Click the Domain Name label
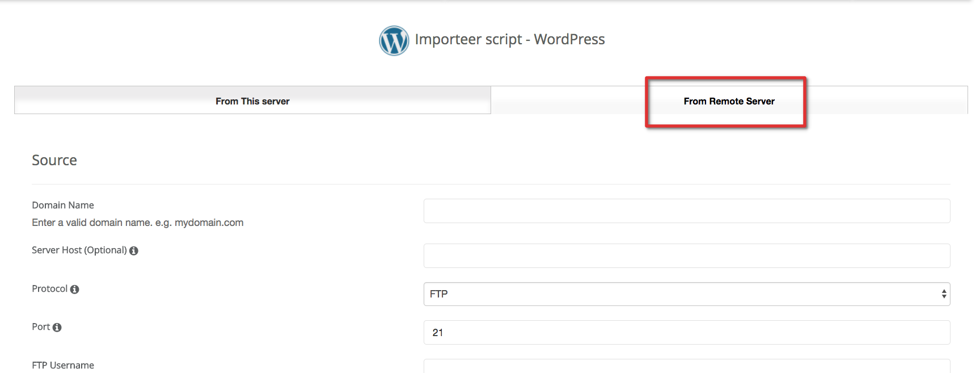The width and height of the screenshot is (980, 373). tap(63, 206)
